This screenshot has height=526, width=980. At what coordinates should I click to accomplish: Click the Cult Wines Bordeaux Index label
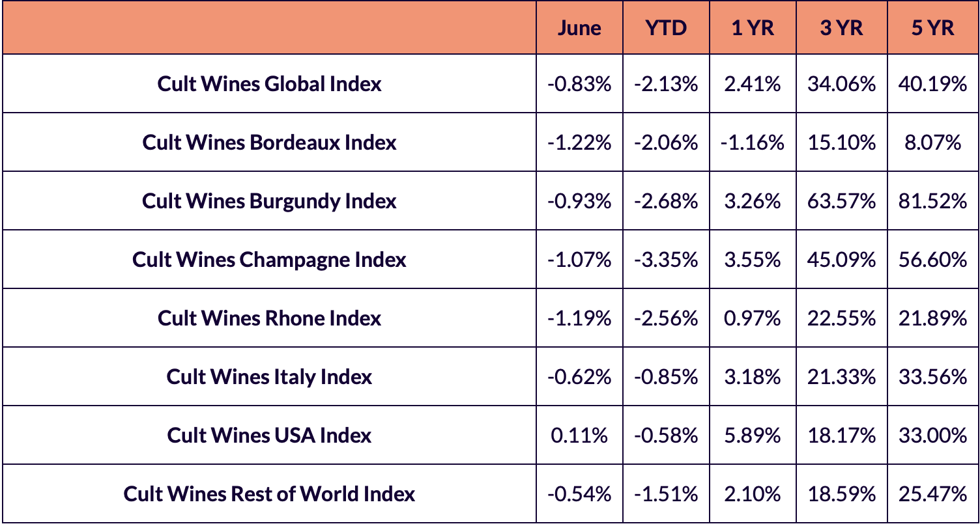pyautogui.click(x=269, y=143)
